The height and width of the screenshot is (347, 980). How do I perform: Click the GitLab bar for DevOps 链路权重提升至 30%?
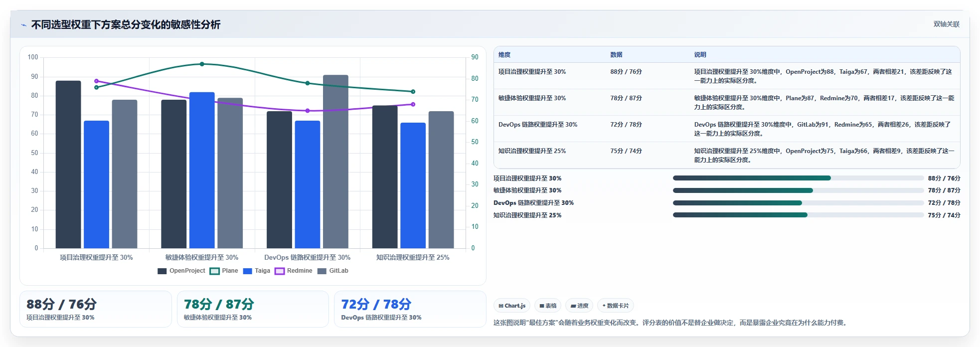coord(335,162)
